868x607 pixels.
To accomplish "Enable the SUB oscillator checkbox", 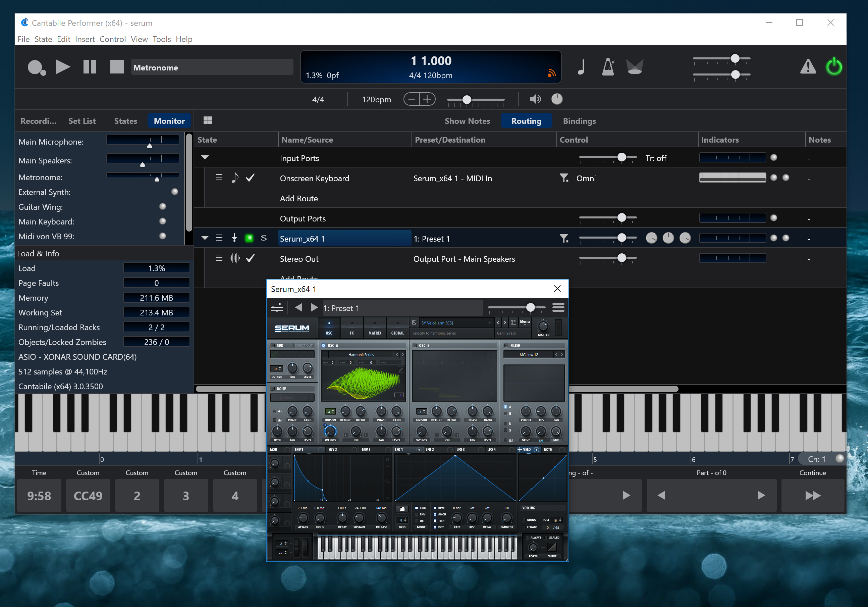I will [273, 345].
